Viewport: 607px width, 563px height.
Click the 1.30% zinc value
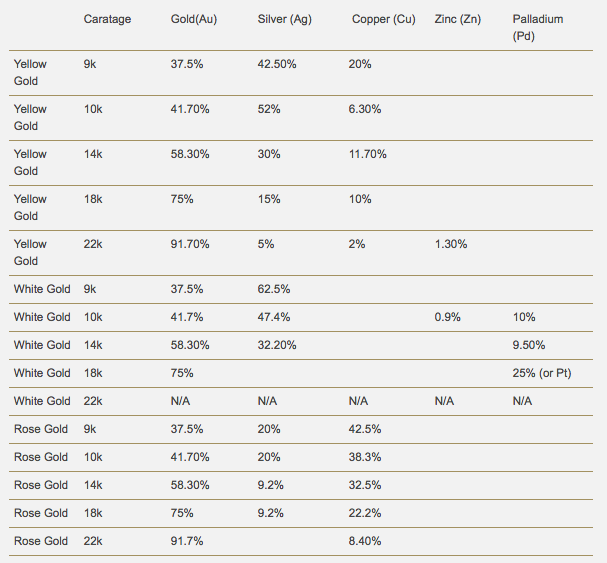coord(451,244)
